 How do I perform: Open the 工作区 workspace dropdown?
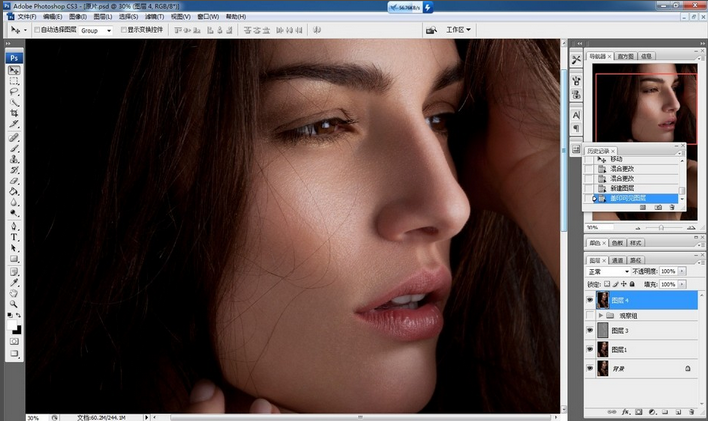458,30
